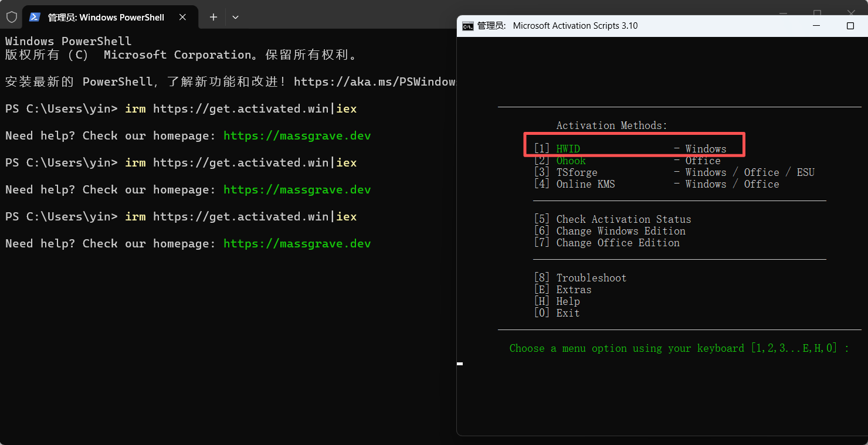Minimize the Microsoft Activation Scripts window
The image size is (868, 445).
818,26
